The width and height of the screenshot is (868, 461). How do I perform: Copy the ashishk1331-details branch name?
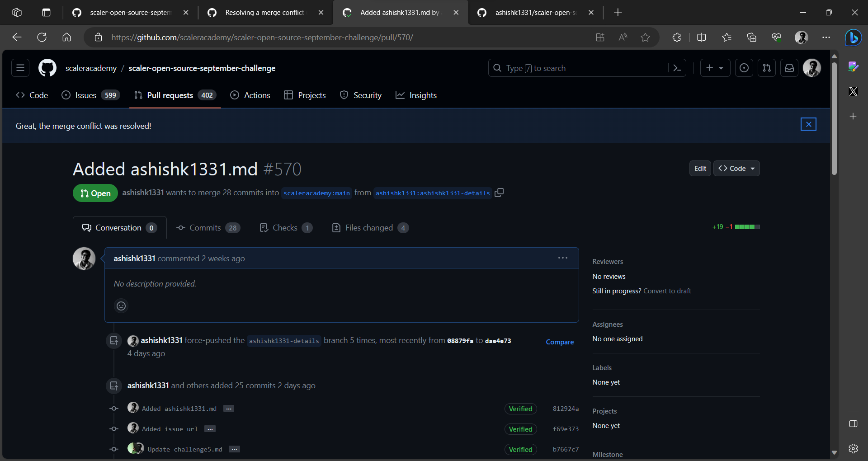pos(499,193)
